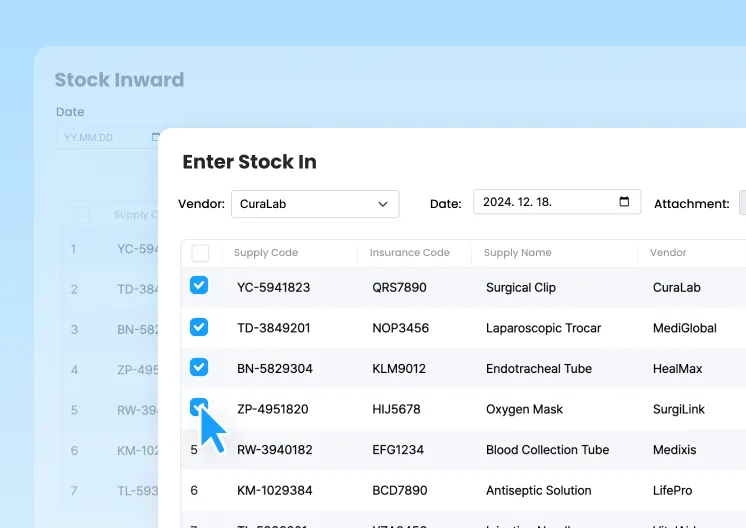The height and width of the screenshot is (528, 746).
Task: Select the Laparoscopic Trocar row
Action: tap(543, 328)
